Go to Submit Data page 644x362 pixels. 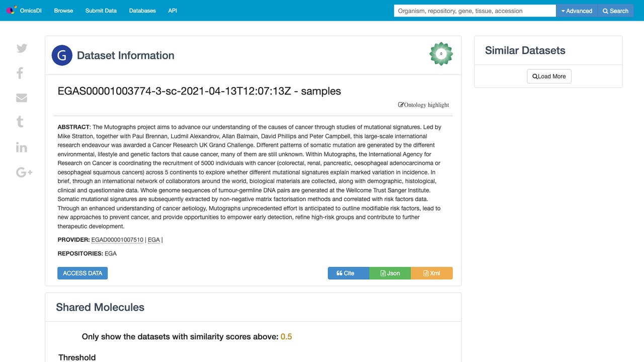click(101, 11)
